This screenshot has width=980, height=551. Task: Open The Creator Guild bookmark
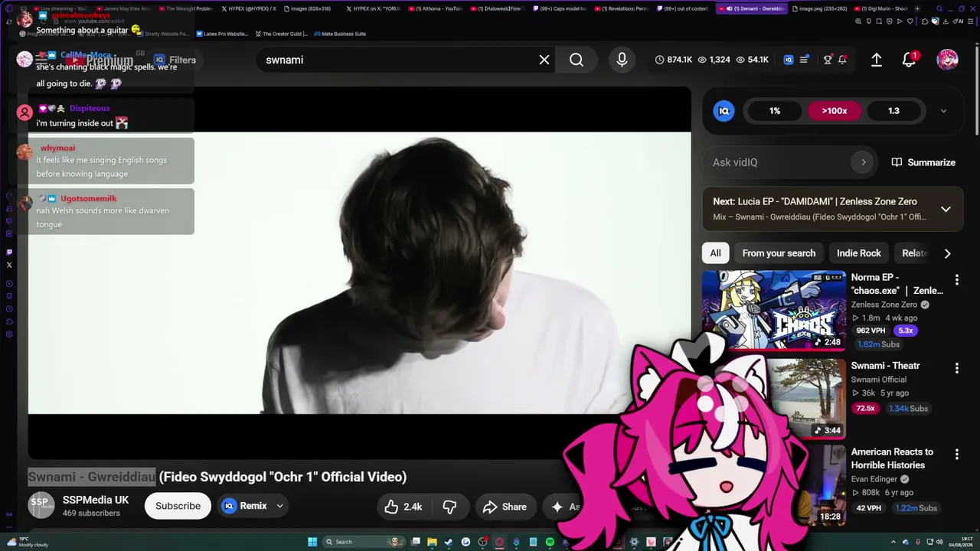(x=281, y=34)
